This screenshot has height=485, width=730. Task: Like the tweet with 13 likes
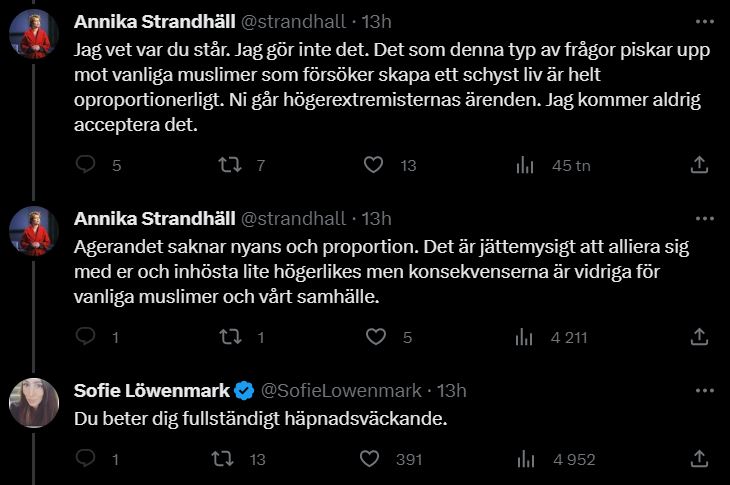pyautogui.click(x=373, y=165)
